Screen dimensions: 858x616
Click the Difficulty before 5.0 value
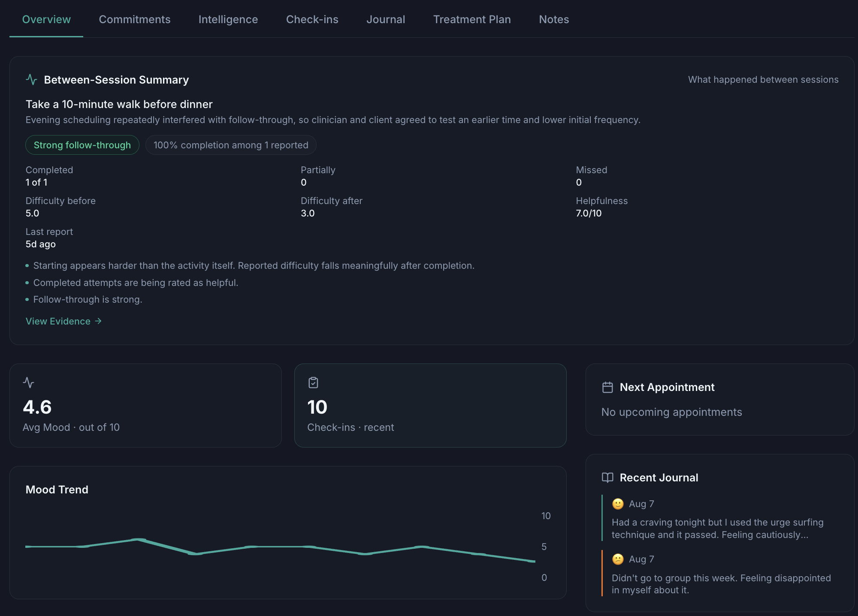32,213
